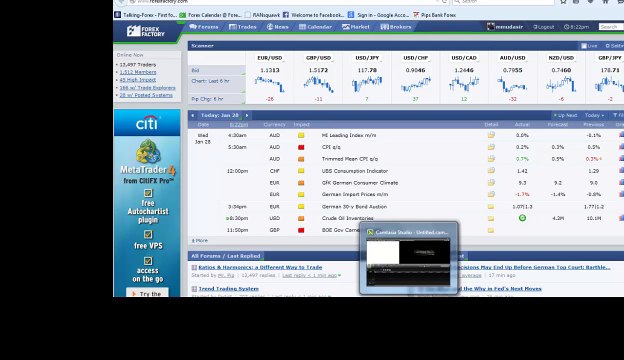
Task: Open detail folder for GfK German Consumer Climate
Action: [491, 183]
